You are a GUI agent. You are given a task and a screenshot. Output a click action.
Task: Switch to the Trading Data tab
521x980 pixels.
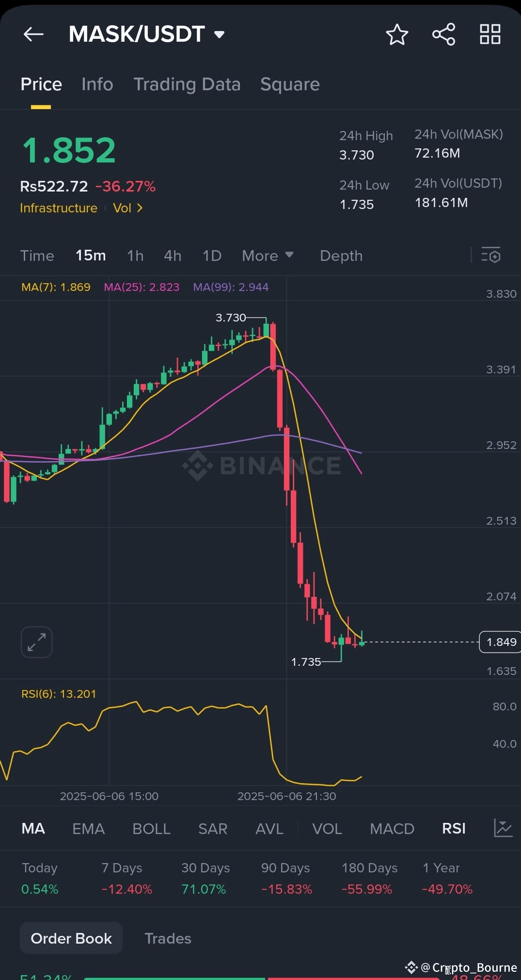(x=187, y=84)
